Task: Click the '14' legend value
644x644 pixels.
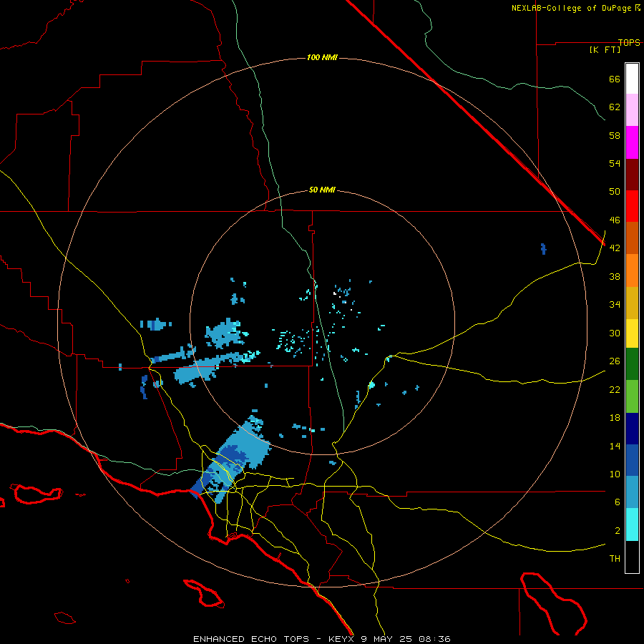Action: click(615, 447)
